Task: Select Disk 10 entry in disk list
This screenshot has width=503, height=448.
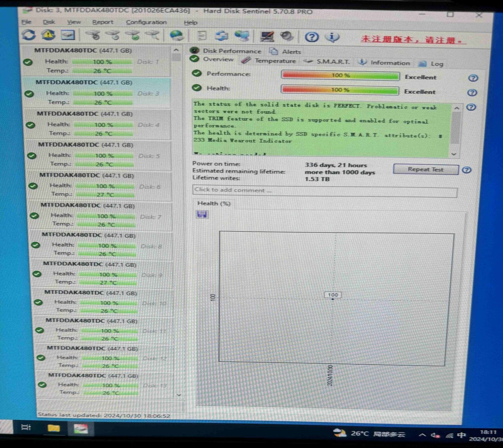Action: pos(104,302)
